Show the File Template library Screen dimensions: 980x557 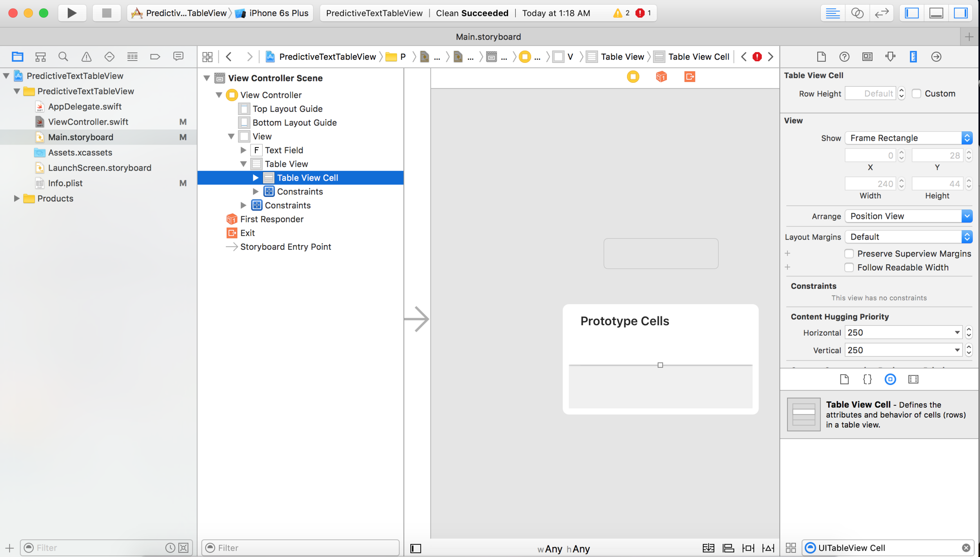[844, 379]
